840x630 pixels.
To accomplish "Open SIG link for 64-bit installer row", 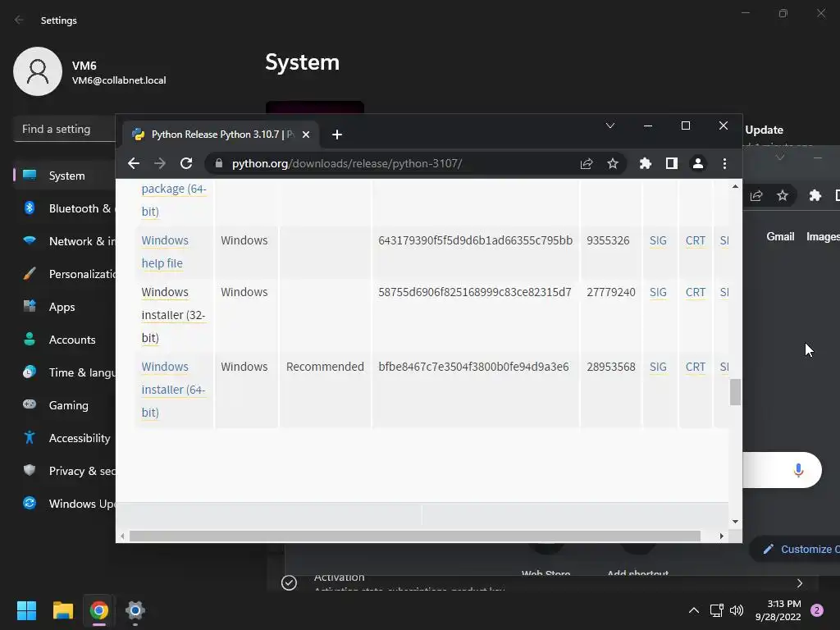I will [x=658, y=367].
